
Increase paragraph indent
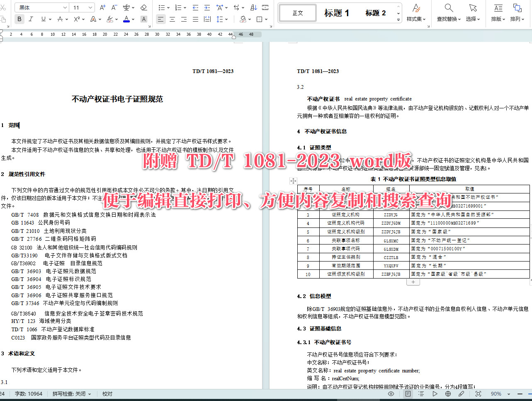[207, 7]
